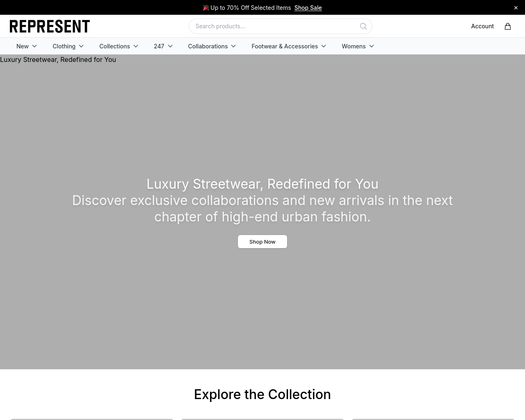The height and width of the screenshot is (420, 525).
Task: Open the Collaborations dropdown
Action: click(212, 46)
